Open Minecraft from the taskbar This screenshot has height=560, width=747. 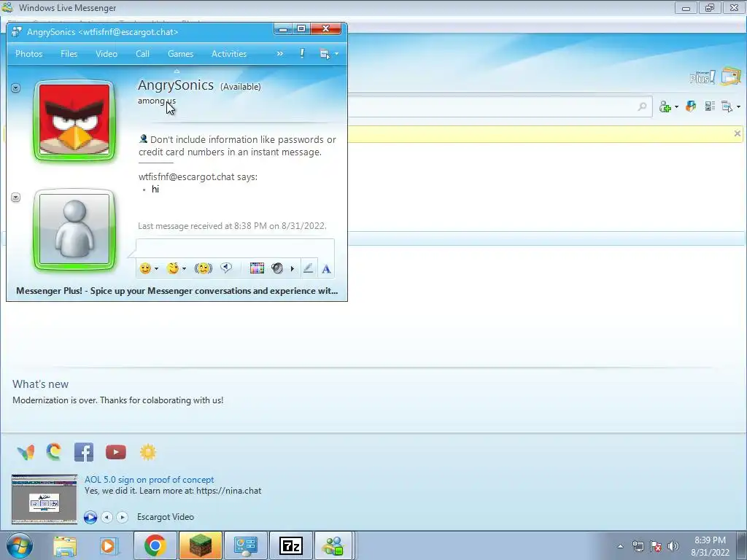click(x=201, y=545)
